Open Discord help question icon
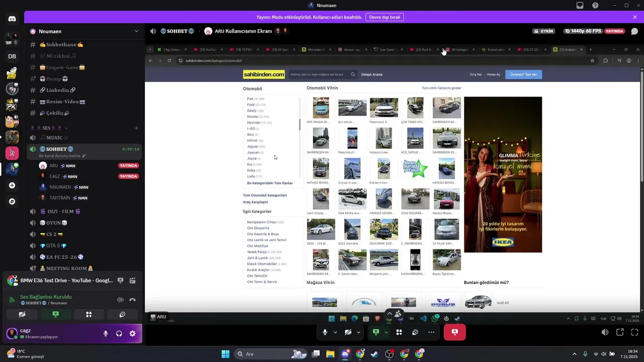 pyautogui.click(x=595, y=6)
